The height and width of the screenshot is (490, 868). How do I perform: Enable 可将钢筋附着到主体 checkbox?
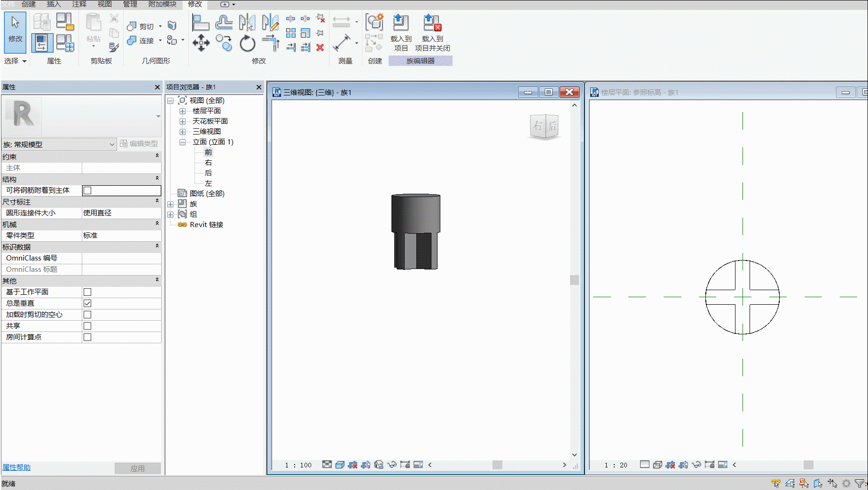(x=87, y=190)
